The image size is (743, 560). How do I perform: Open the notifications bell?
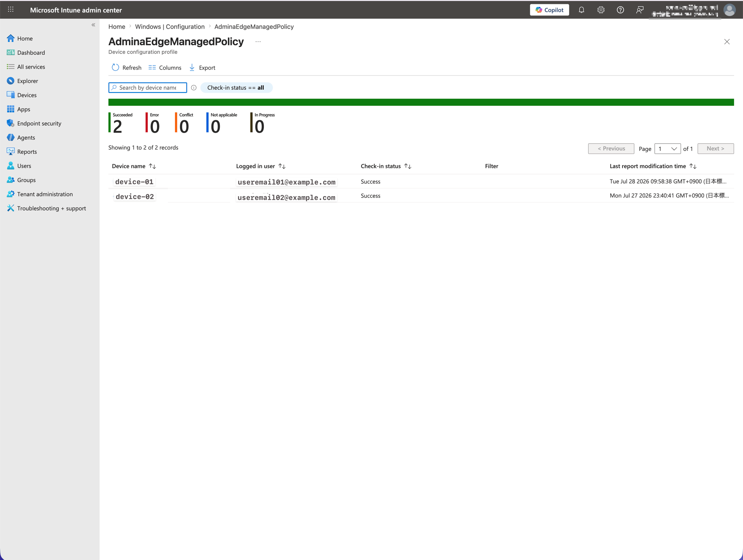[581, 10]
